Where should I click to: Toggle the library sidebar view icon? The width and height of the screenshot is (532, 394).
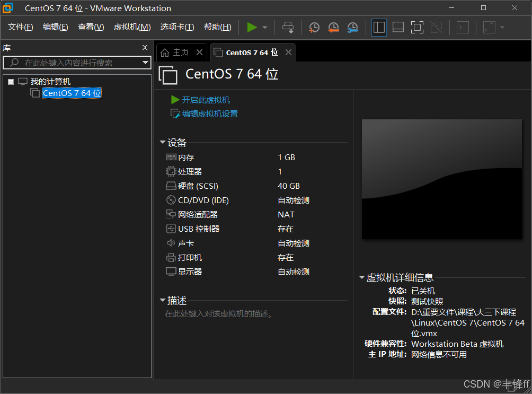pyautogui.click(x=379, y=27)
